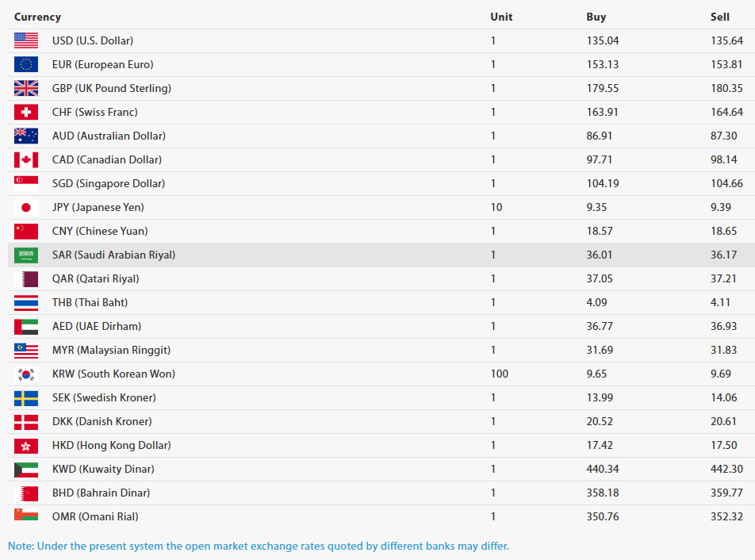Screen dimensions: 755x560
Task: Click the Unit column header
Action: click(501, 17)
